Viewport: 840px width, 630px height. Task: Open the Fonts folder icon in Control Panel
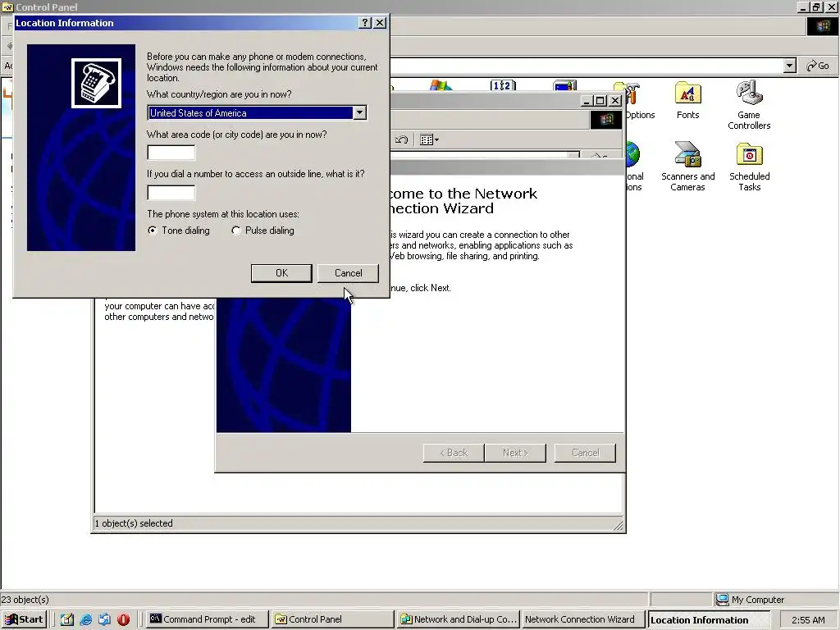[688, 94]
